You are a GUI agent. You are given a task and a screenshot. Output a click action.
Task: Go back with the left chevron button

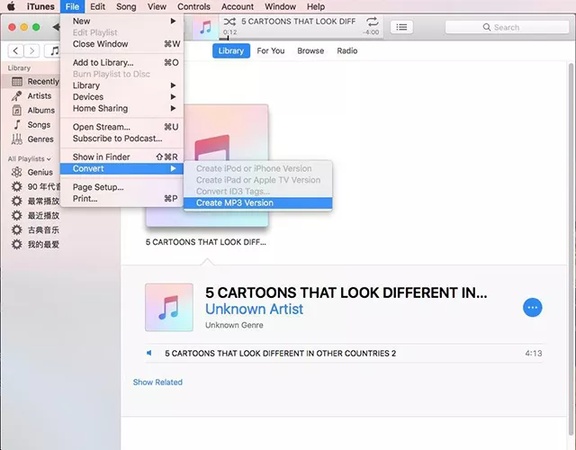(15, 51)
